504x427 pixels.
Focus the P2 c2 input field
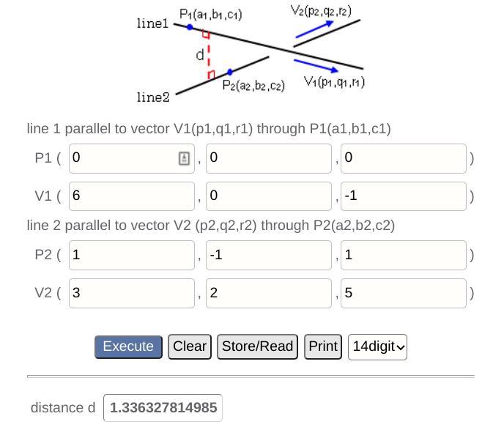[402, 255]
